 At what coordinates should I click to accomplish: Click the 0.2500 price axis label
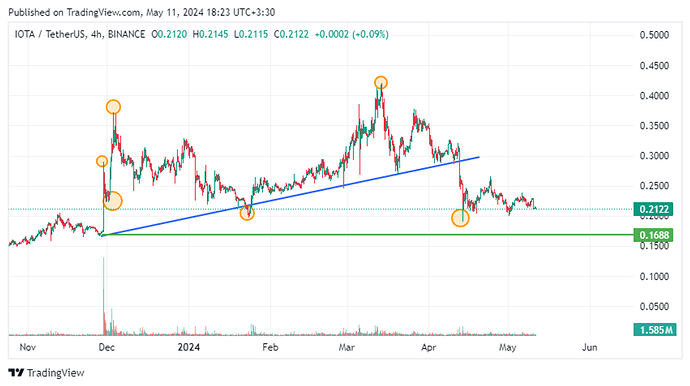[x=654, y=186]
